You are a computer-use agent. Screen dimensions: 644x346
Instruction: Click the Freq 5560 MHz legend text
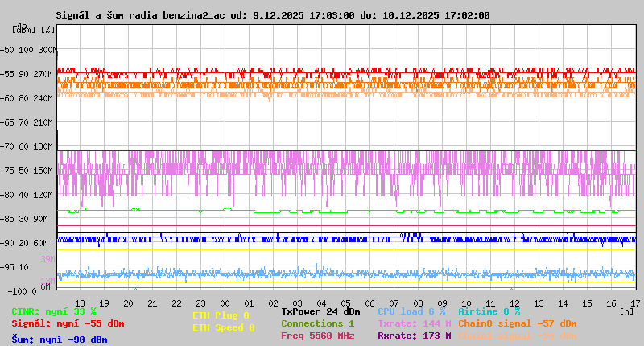[x=317, y=336]
